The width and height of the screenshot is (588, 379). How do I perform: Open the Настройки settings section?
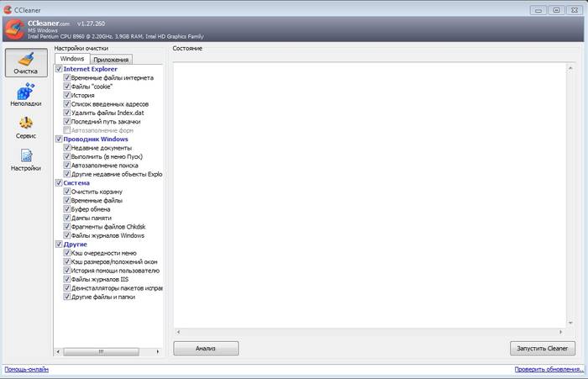[25, 160]
